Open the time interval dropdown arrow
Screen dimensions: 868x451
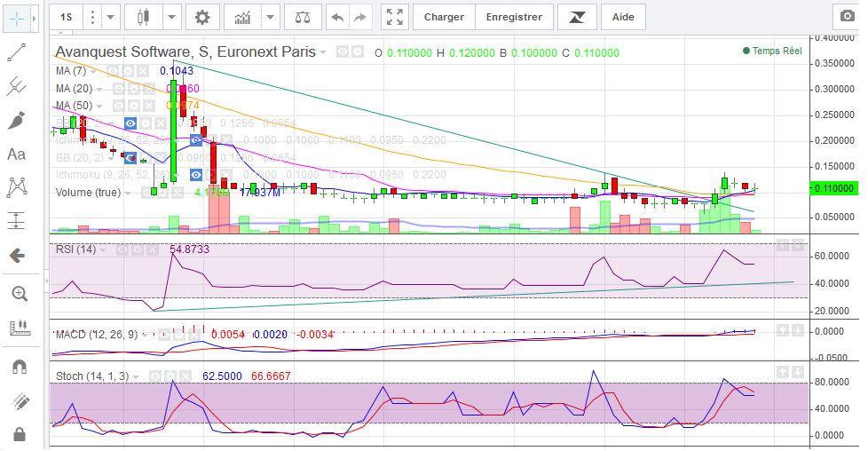tap(111, 16)
